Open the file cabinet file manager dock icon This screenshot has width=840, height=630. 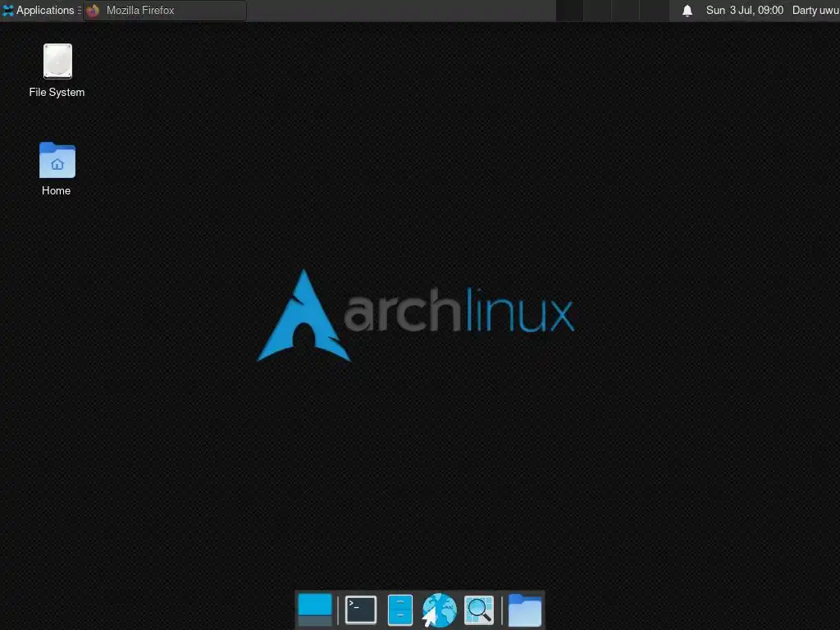(400, 609)
